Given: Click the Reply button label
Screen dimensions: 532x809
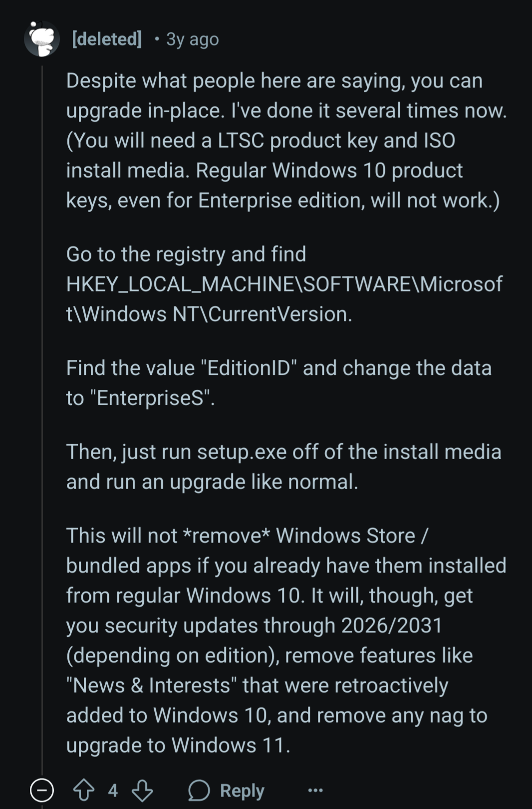Looking at the screenshot, I should [242, 790].
